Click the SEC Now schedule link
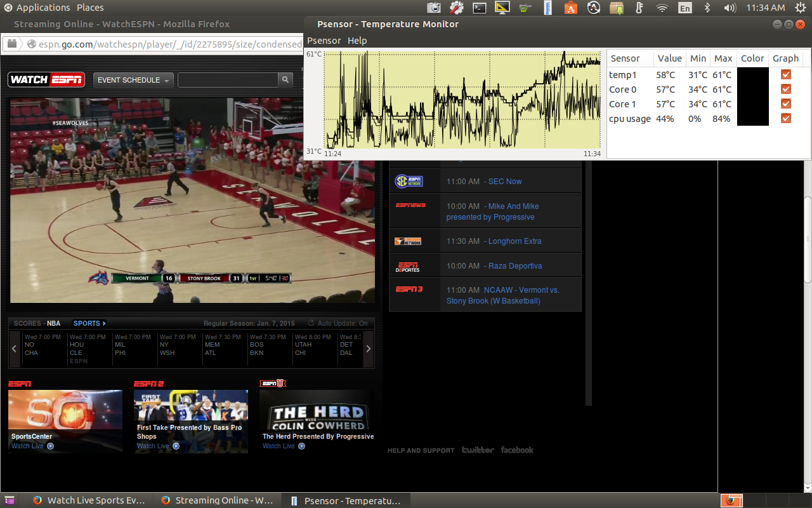The width and height of the screenshot is (812, 508). pos(505,182)
